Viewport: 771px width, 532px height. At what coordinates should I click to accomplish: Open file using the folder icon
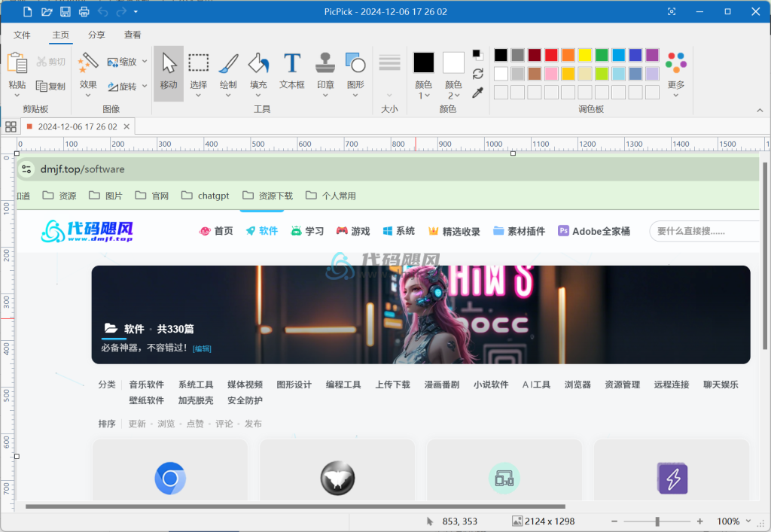pyautogui.click(x=47, y=11)
